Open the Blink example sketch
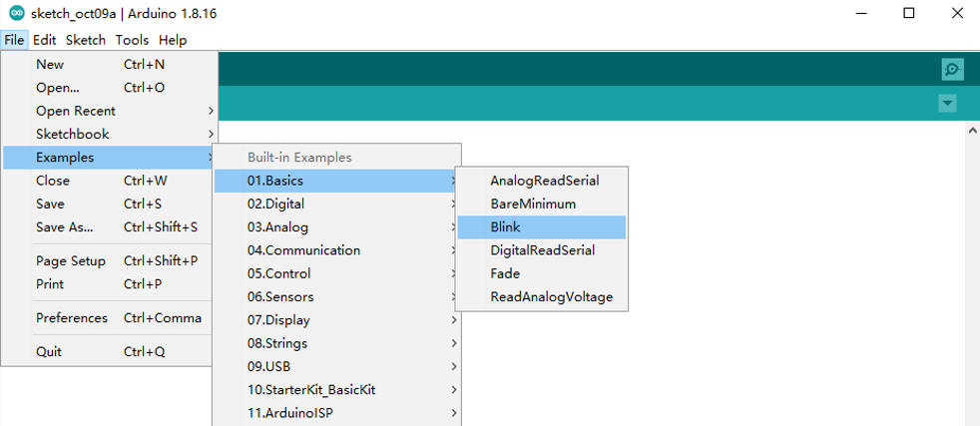This screenshot has width=980, height=426. [542, 227]
